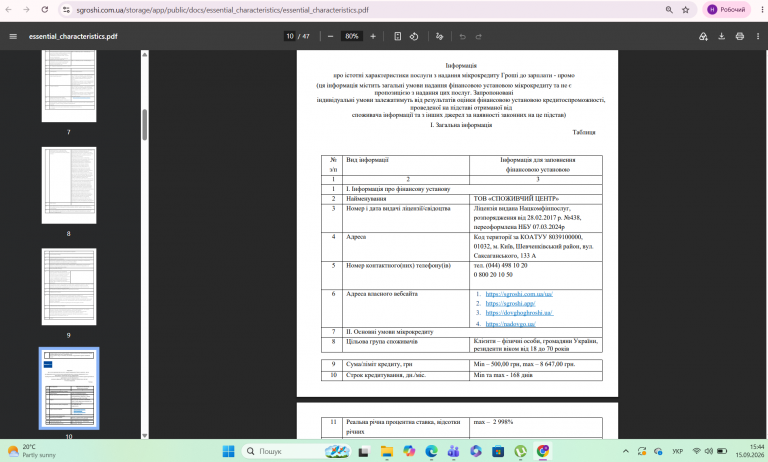Viewport: 768px width, 462px height.
Task: Zoom in on the PDF
Action: 373,36
